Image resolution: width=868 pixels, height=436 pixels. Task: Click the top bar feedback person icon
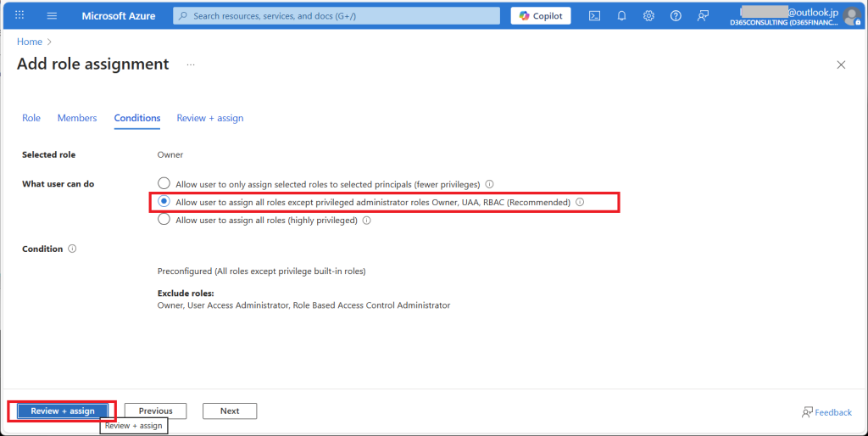[x=703, y=16]
